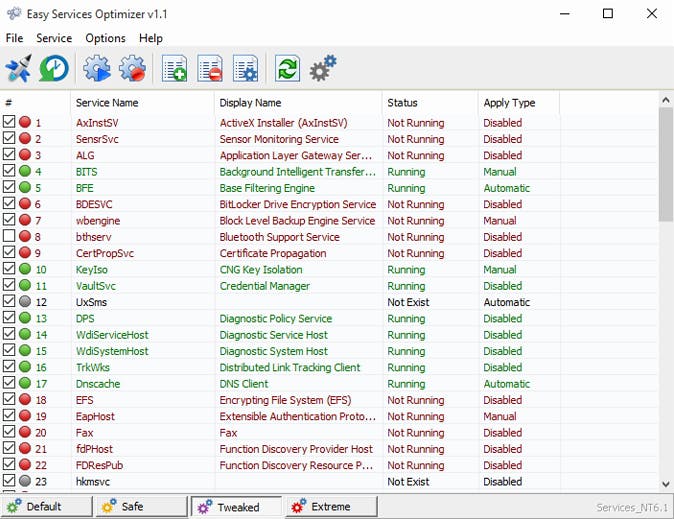Screen dimensions: 674x519
Task: Click the # column header
Action: click(x=35, y=103)
